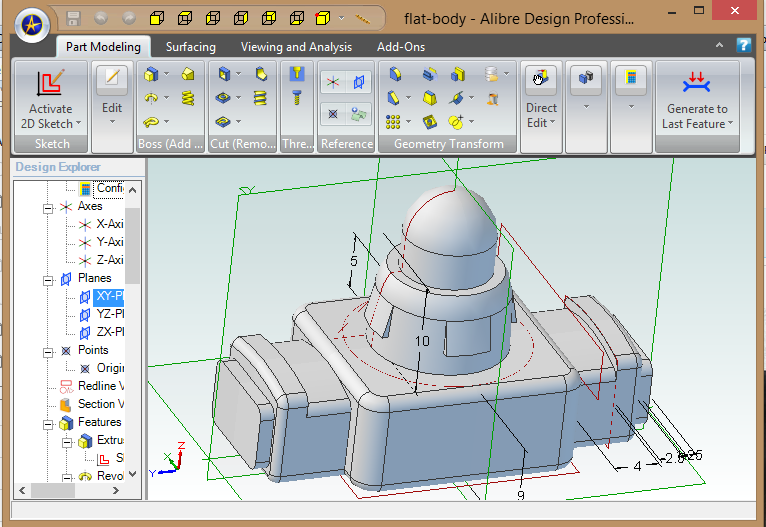Select the Boolean circles tool

click(x=456, y=122)
